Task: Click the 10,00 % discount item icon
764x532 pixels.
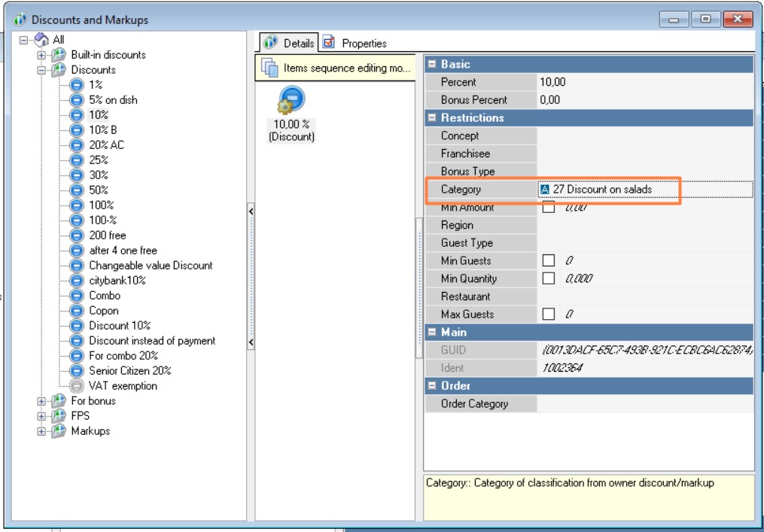Action: pyautogui.click(x=291, y=102)
